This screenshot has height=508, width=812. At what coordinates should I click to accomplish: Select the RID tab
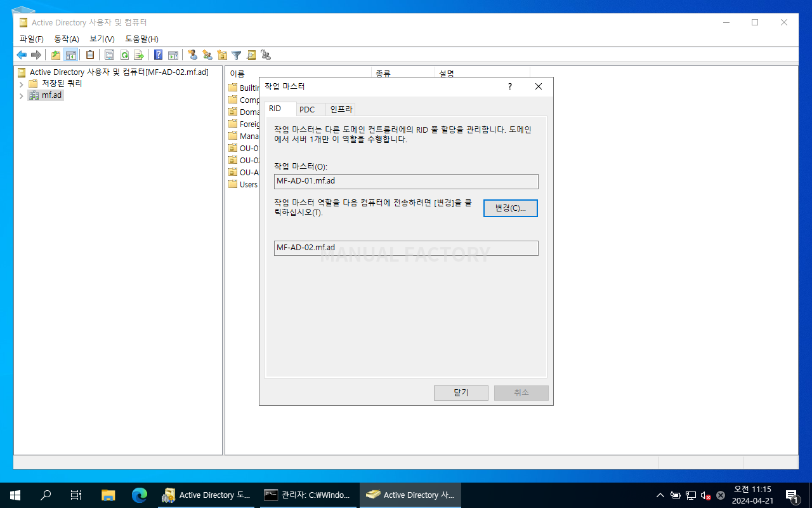point(280,109)
